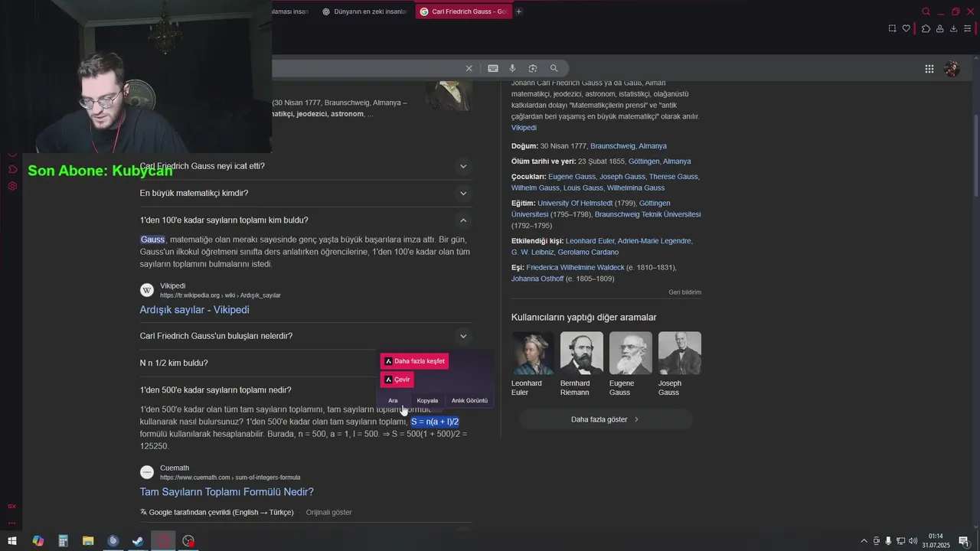Click 'Geri bildirim' feedback link
Screen dimensions: 980x551
(x=684, y=292)
